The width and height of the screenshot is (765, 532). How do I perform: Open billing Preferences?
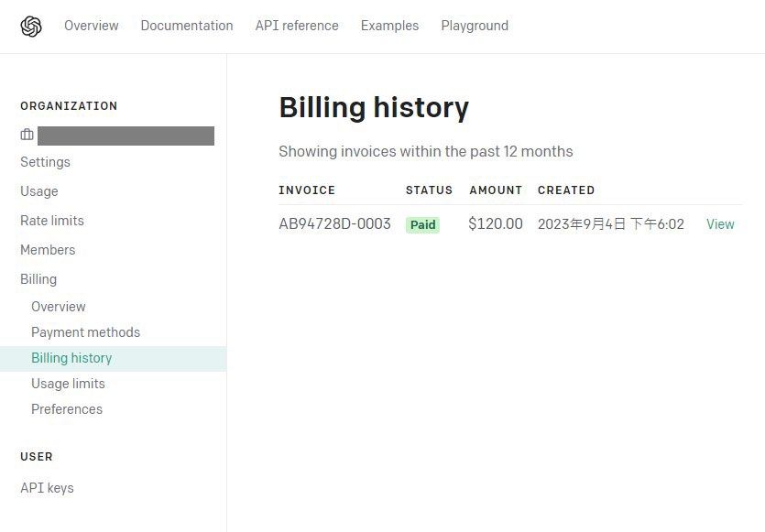click(67, 409)
